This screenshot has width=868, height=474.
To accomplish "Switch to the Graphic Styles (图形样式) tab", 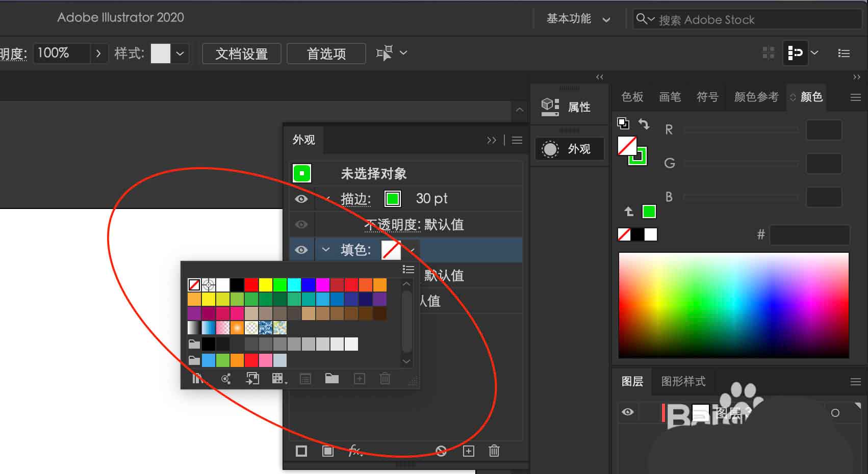I will [683, 381].
